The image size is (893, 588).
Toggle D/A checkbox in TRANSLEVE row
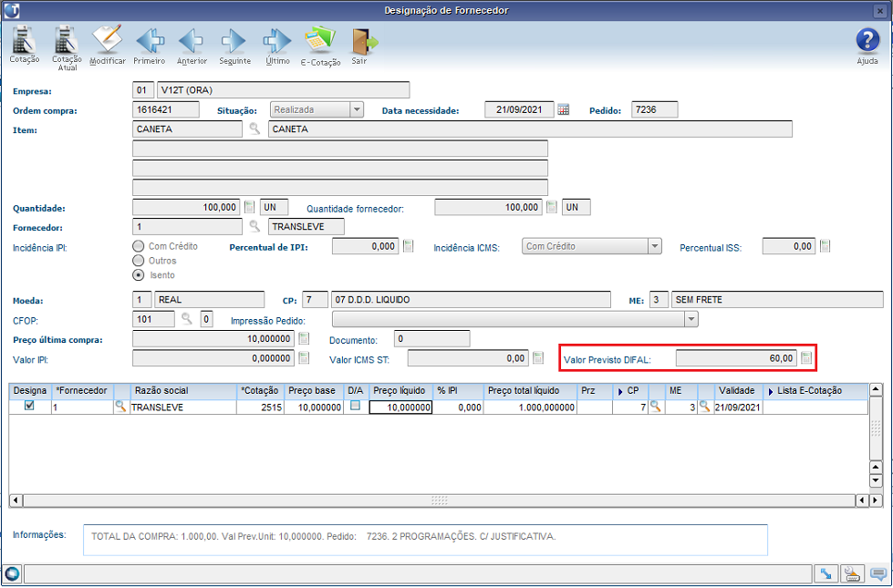(x=356, y=406)
